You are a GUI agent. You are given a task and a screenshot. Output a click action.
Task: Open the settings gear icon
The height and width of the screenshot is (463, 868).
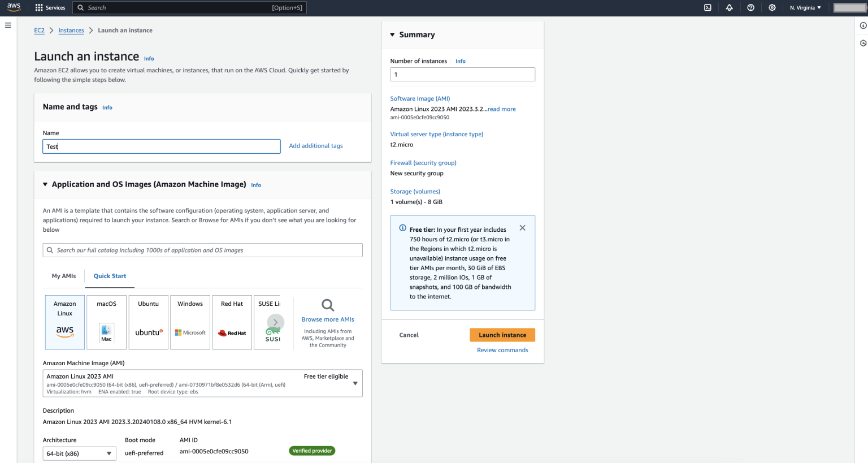[772, 7]
